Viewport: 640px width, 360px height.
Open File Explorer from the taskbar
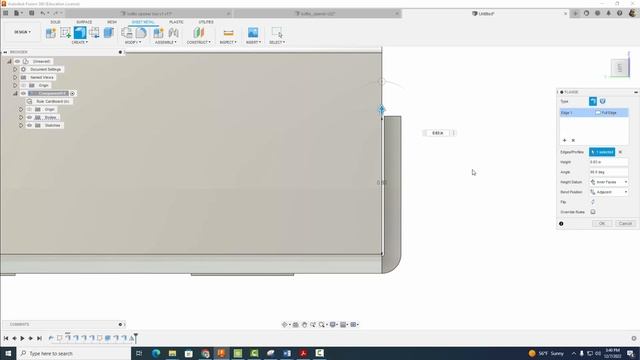(172, 353)
